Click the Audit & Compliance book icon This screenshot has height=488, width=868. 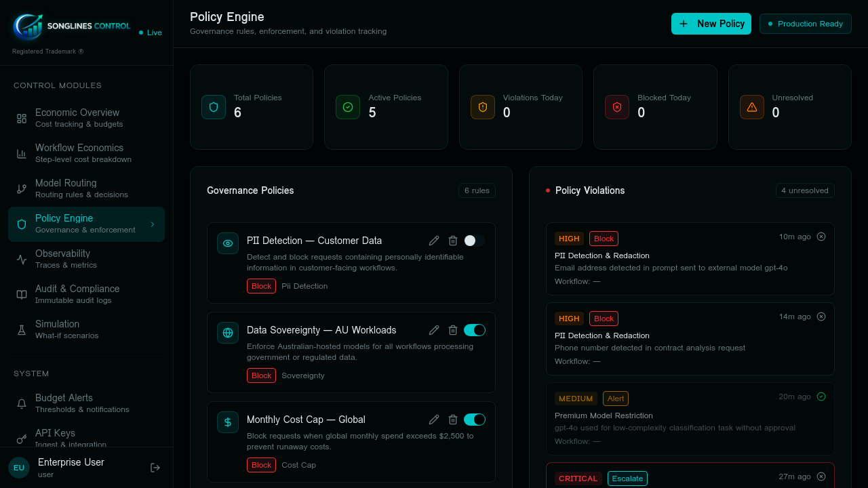coord(22,295)
